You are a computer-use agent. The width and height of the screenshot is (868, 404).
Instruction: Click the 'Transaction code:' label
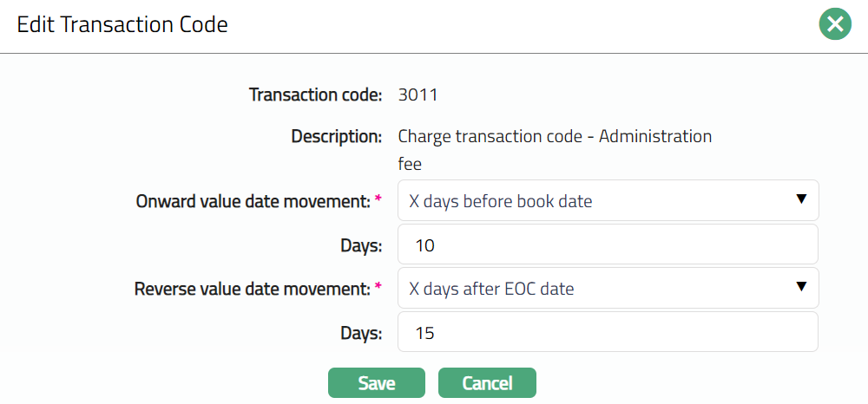coord(316,94)
